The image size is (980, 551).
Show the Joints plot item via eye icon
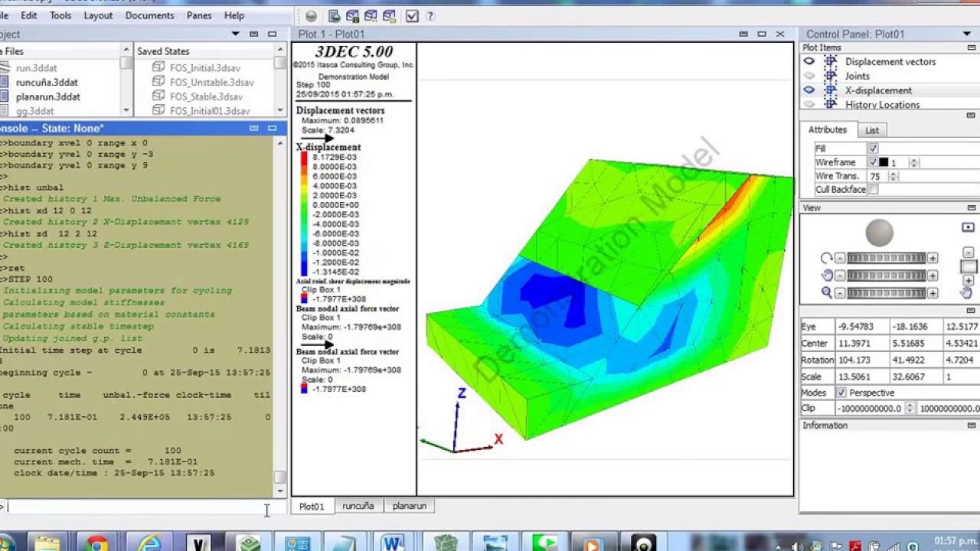pos(808,76)
